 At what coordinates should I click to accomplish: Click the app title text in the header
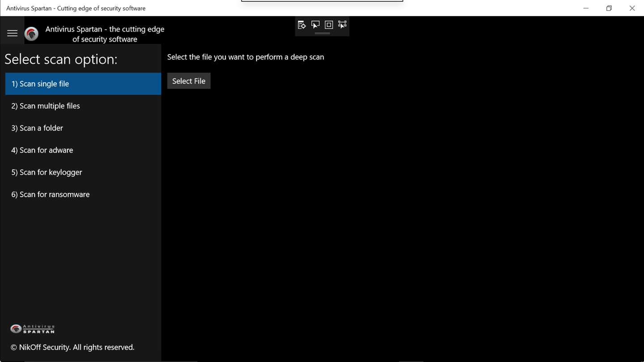(x=105, y=34)
